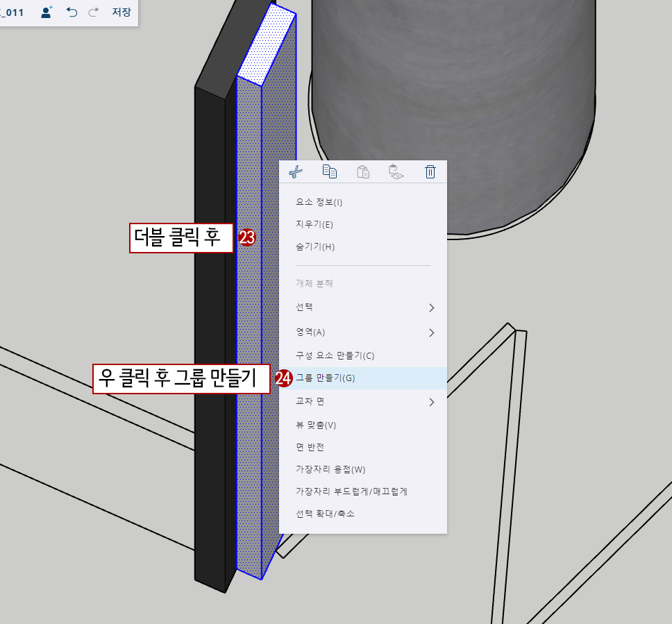Click the black panel object
The width and height of the screenshot is (672, 624).
coord(210,300)
